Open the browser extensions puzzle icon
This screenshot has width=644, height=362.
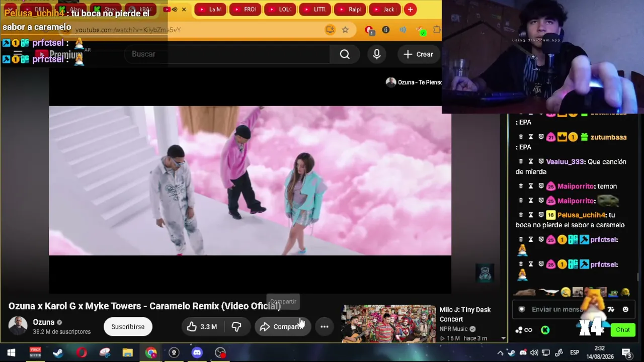click(x=437, y=30)
